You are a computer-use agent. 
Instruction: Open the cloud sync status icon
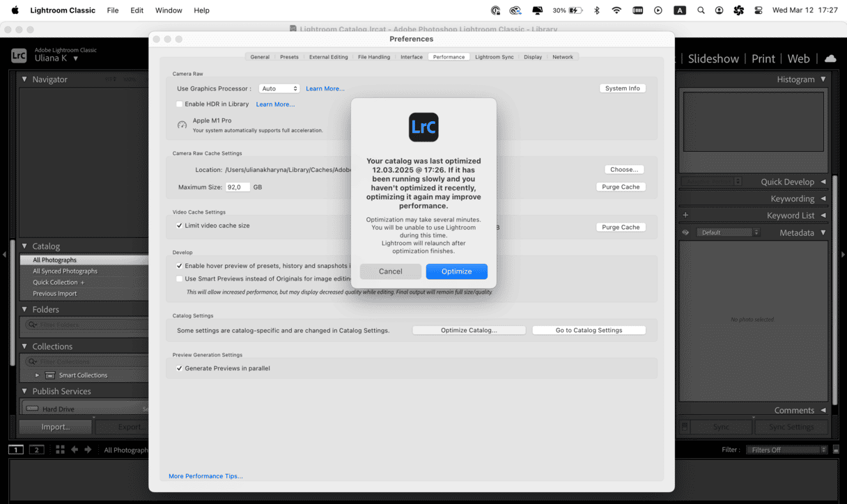(x=830, y=58)
